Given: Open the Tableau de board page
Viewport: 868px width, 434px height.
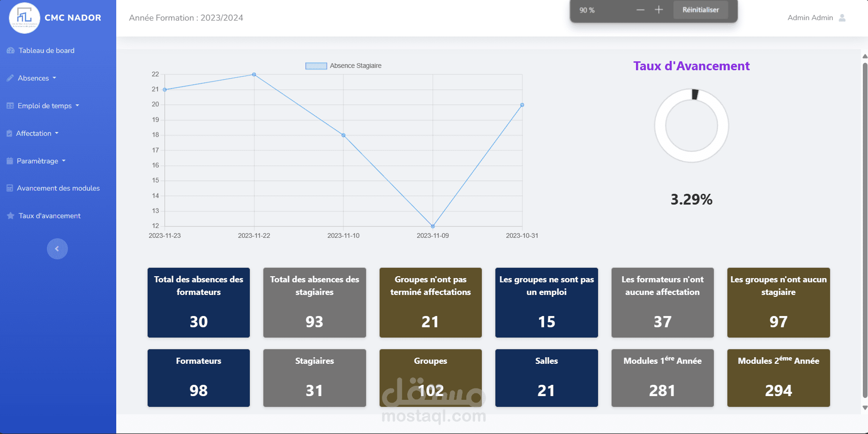Looking at the screenshot, I should pyautogui.click(x=46, y=51).
